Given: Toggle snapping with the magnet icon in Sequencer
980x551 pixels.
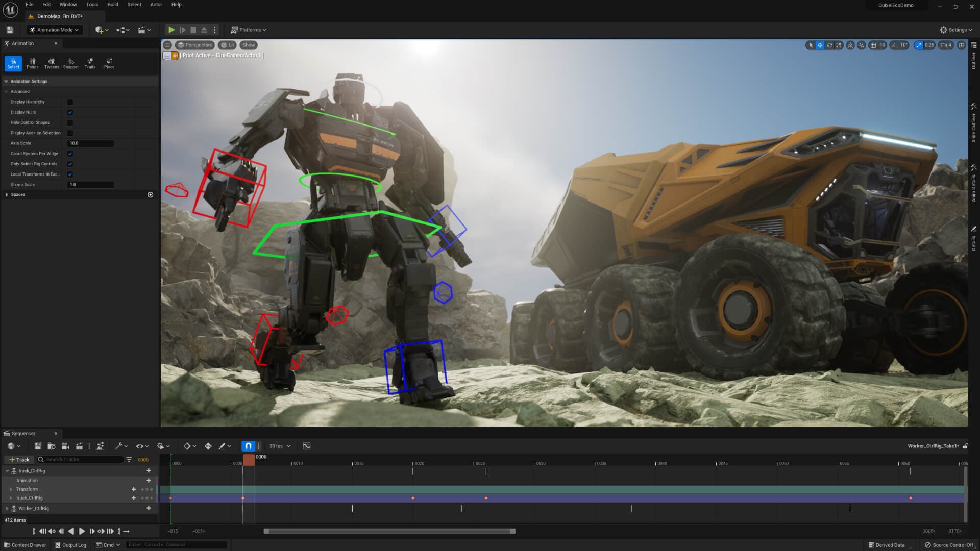Looking at the screenshot, I should point(248,445).
